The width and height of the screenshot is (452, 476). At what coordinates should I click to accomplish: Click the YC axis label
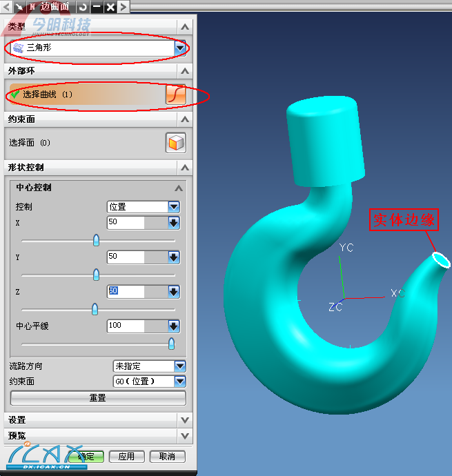click(x=346, y=248)
